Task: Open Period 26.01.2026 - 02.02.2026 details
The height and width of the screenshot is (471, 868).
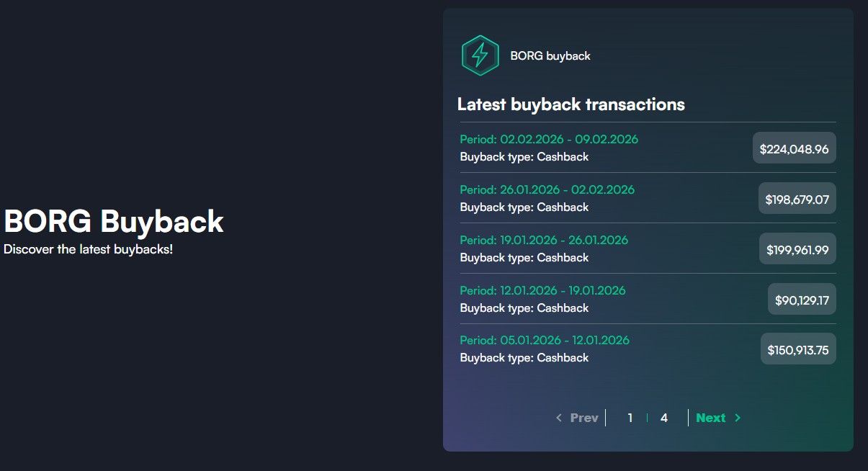Action: point(547,189)
